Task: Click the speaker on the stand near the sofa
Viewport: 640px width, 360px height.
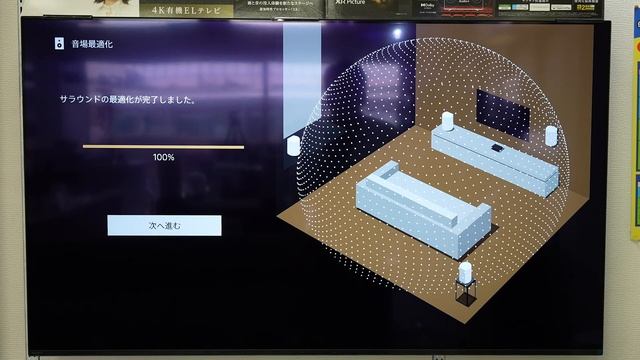Action: click(x=465, y=273)
